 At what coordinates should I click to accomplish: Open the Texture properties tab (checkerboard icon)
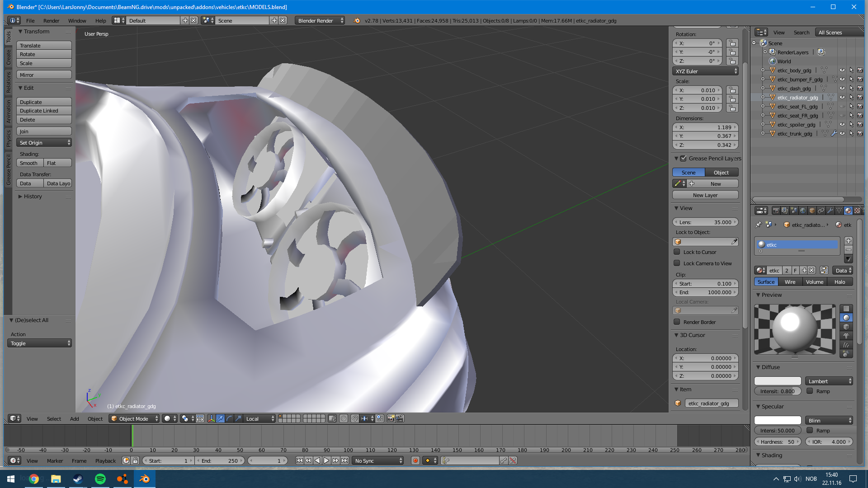[x=857, y=211]
